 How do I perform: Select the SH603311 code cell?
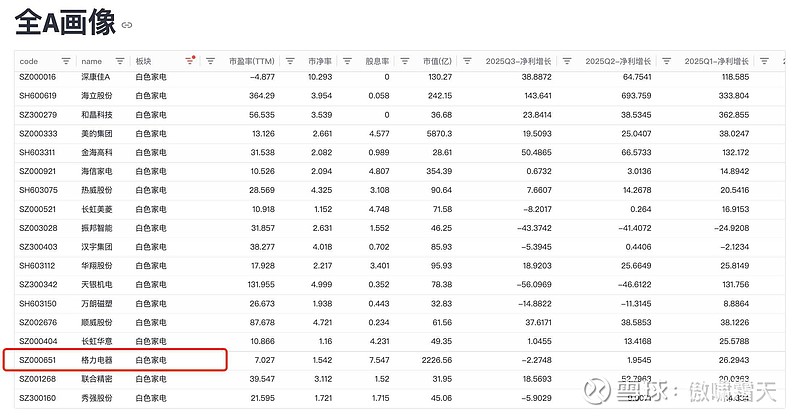[38, 152]
